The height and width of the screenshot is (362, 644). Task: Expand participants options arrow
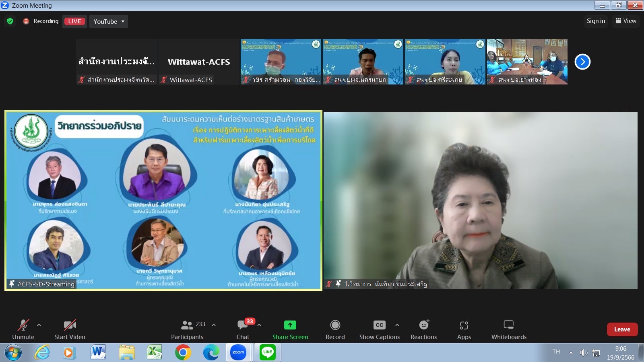[x=214, y=325]
